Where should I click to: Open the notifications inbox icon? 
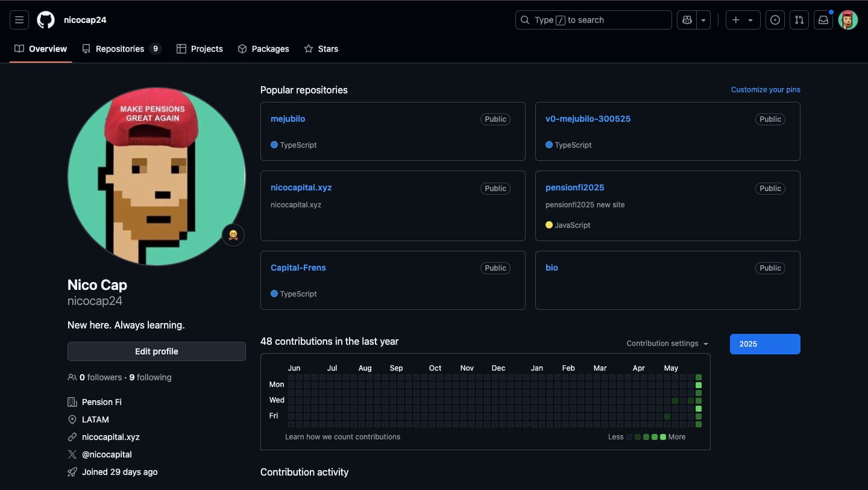(823, 20)
